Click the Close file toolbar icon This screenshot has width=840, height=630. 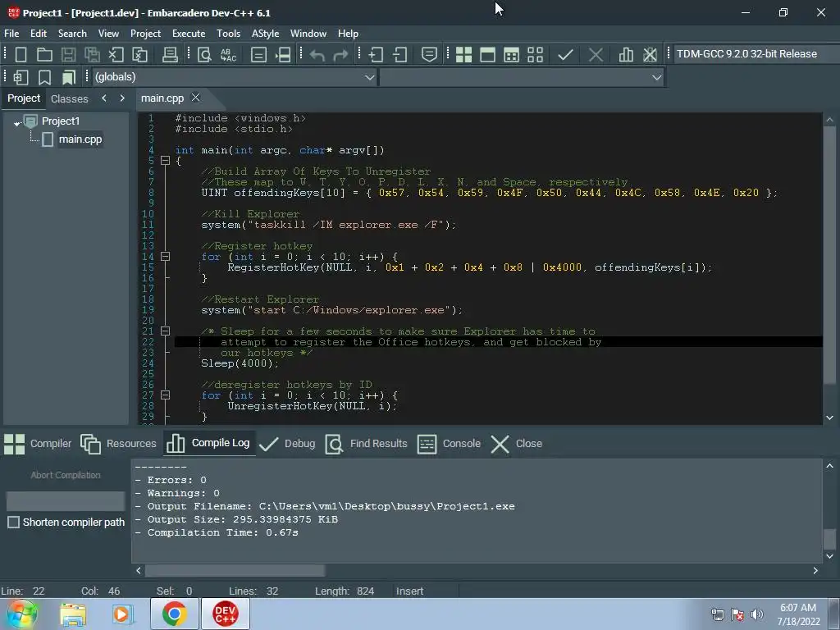pos(116,55)
